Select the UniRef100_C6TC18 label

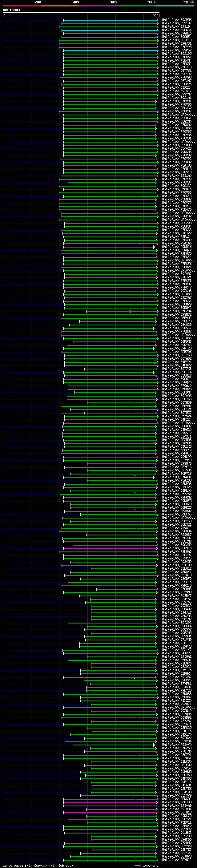tap(177, 40)
